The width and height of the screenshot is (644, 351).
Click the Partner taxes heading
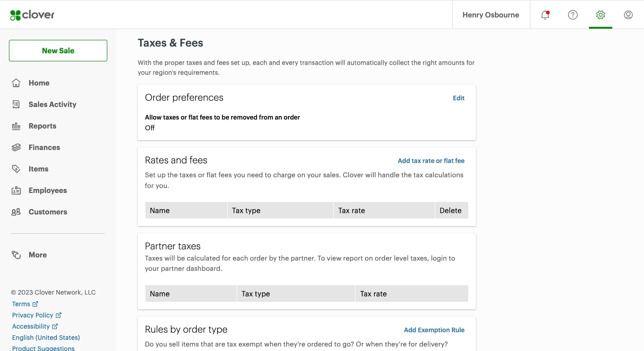[x=173, y=246]
